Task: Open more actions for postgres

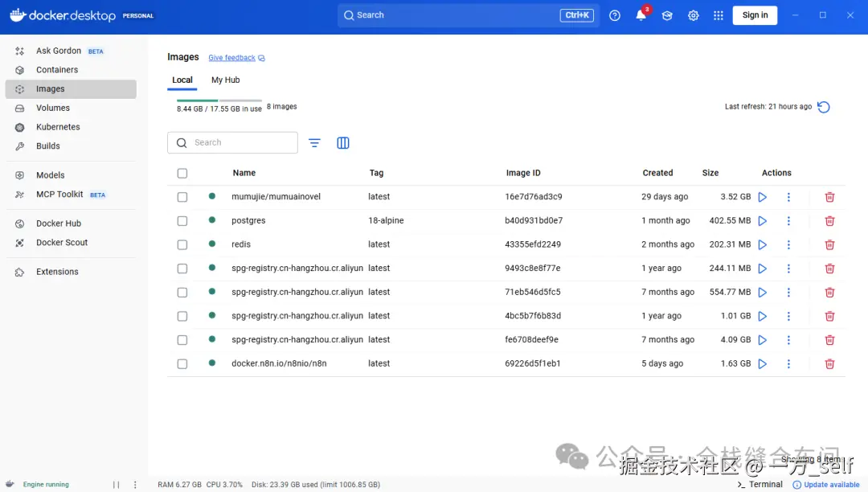Action: 789,221
